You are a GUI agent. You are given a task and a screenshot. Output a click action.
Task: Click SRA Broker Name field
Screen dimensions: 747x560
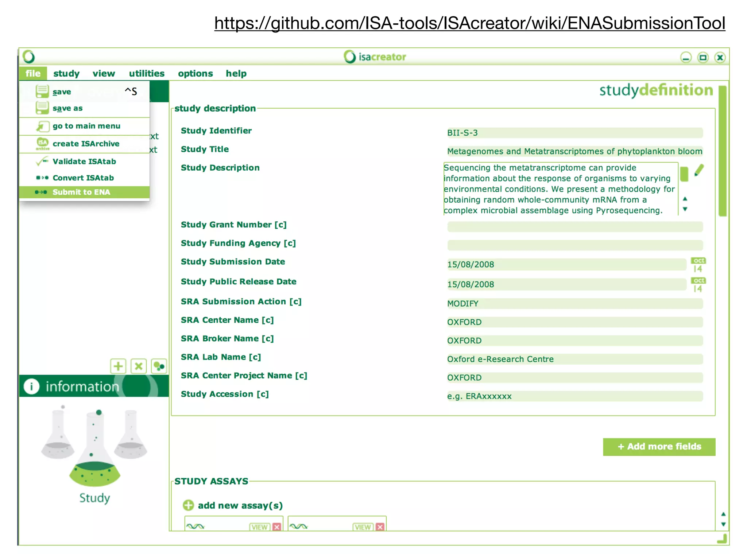coord(575,341)
